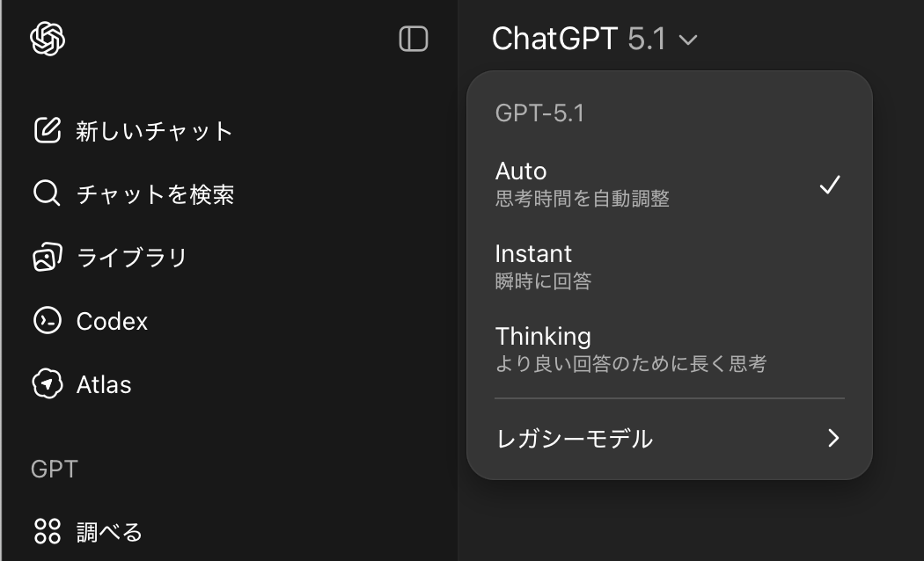Click the chevron next to ChatGPT 5.1

pyautogui.click(x=688, y=40)
